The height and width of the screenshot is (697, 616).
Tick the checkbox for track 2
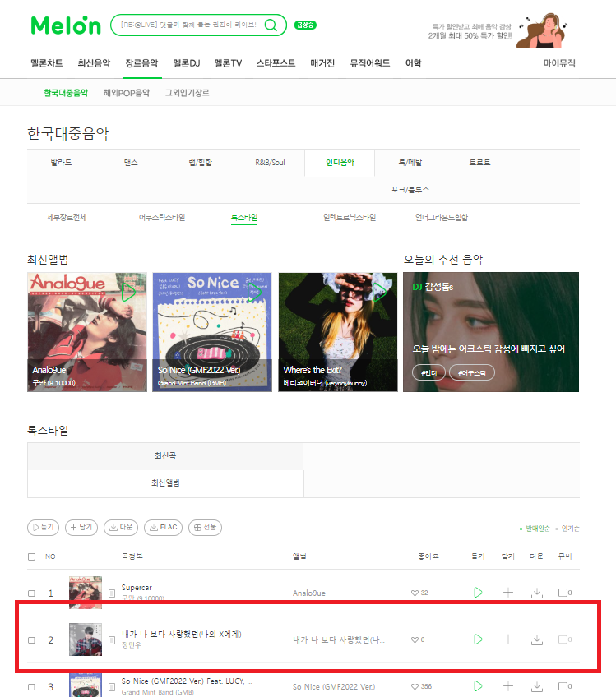31,640
